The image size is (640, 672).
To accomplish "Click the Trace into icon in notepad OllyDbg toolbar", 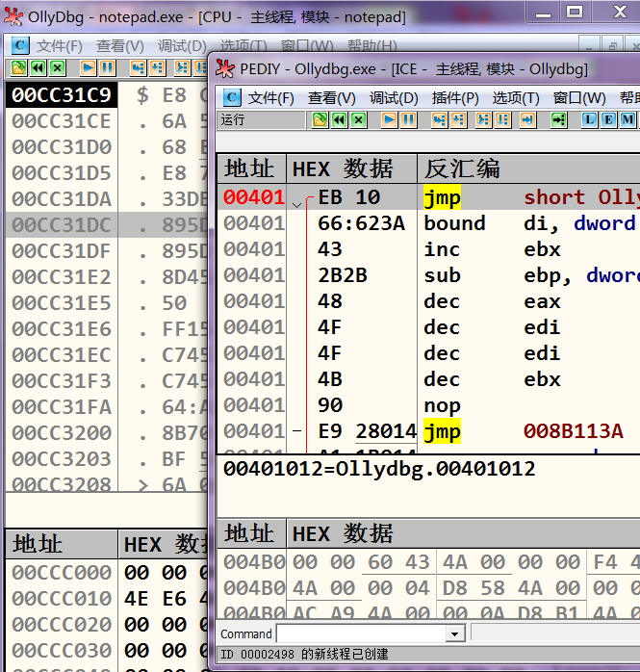I will (183, 67).
